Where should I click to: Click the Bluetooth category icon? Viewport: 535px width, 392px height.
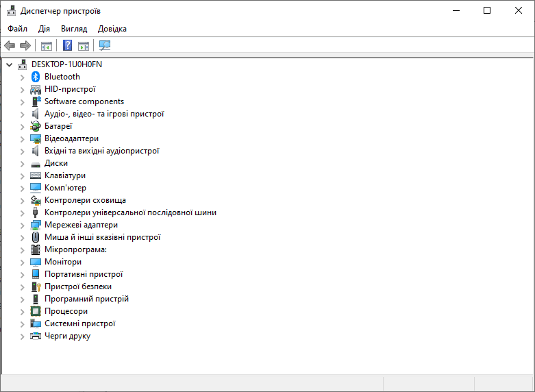tap(36, 77)
